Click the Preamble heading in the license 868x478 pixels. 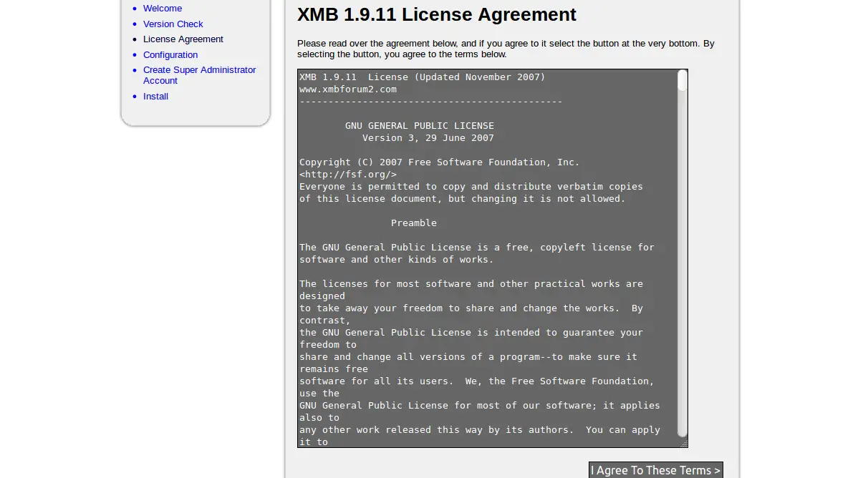tap(414, 223)
